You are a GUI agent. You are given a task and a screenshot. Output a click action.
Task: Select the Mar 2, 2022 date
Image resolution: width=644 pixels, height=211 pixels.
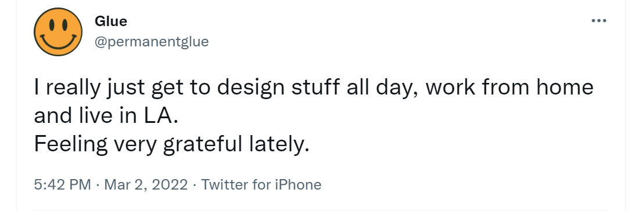146,185
